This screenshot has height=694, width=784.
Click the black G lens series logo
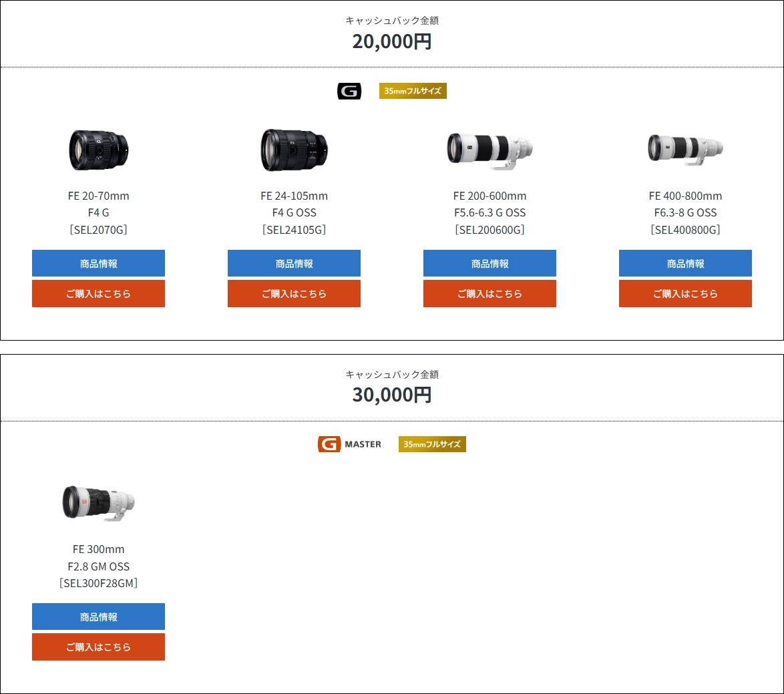click(349, 92)
